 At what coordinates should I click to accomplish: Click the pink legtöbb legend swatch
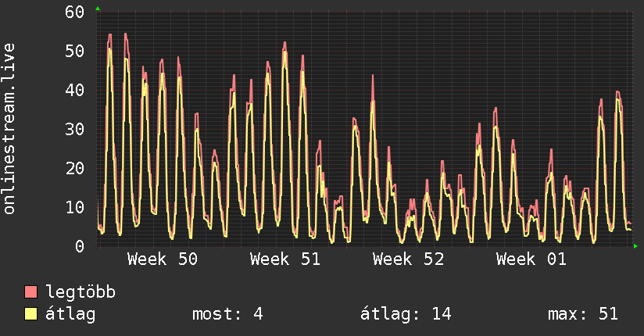point(30,292)
